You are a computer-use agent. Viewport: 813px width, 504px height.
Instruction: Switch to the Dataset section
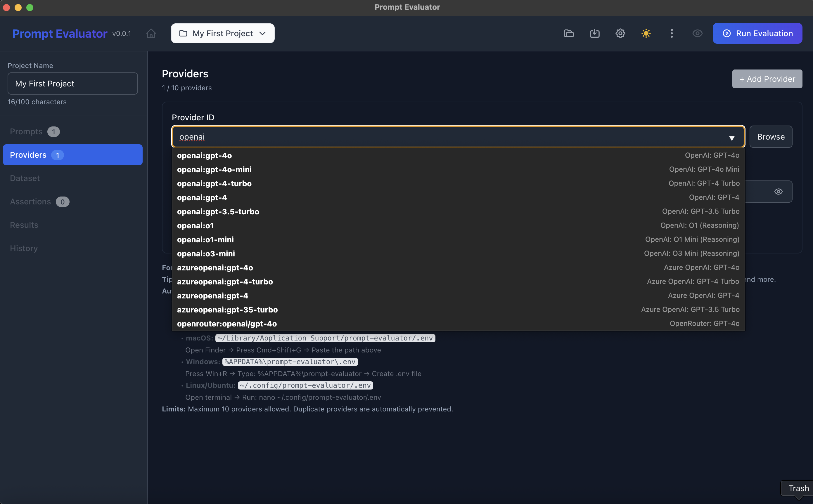click(24, 178)
